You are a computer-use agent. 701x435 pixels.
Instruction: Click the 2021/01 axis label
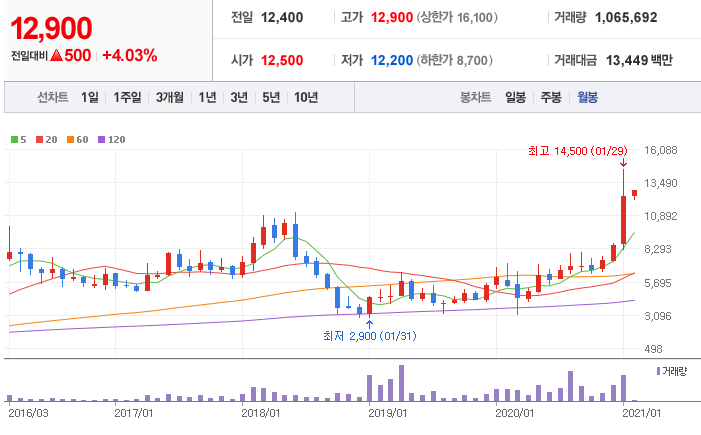click(x=642, y=413)
